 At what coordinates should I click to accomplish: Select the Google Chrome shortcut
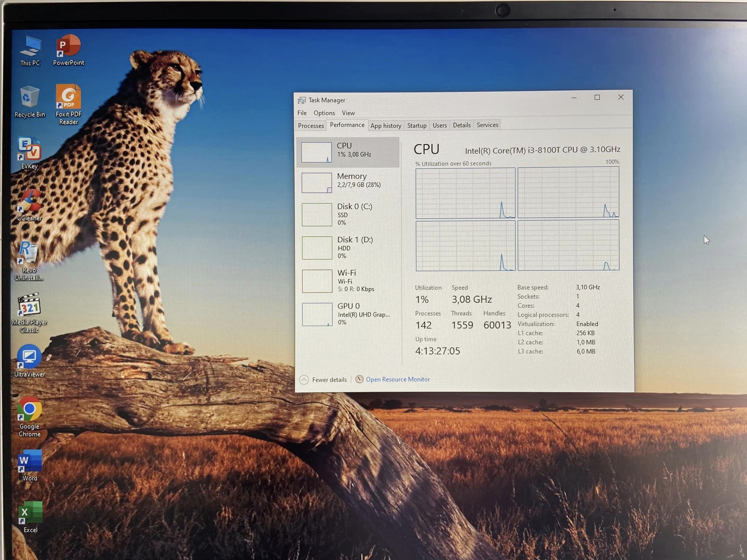pos(30,417)
